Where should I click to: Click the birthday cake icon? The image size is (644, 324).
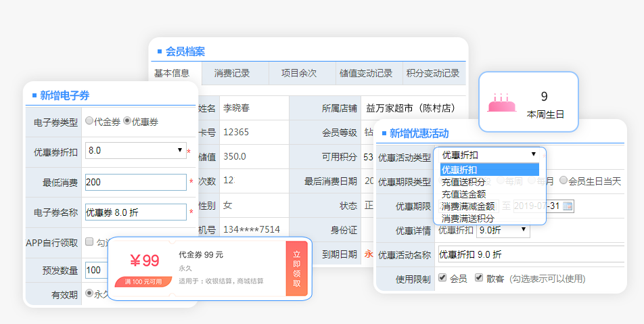pyautogui.click(x=501, y=103)
